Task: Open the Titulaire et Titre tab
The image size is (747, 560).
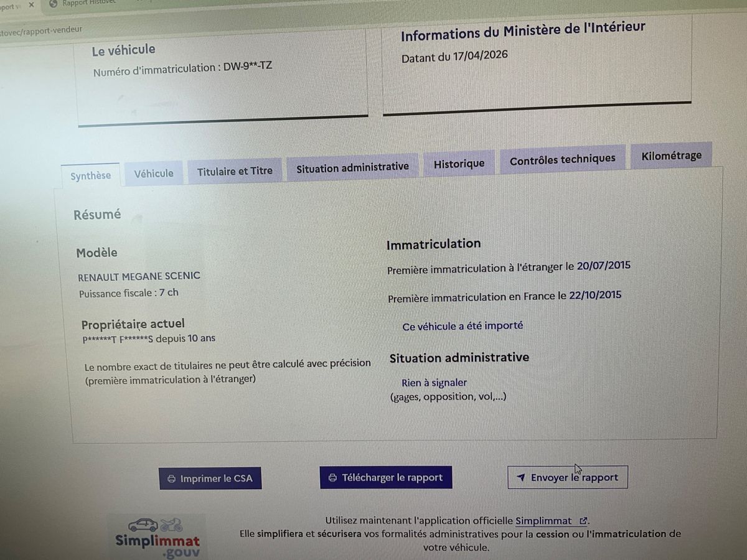Action: 235,170
